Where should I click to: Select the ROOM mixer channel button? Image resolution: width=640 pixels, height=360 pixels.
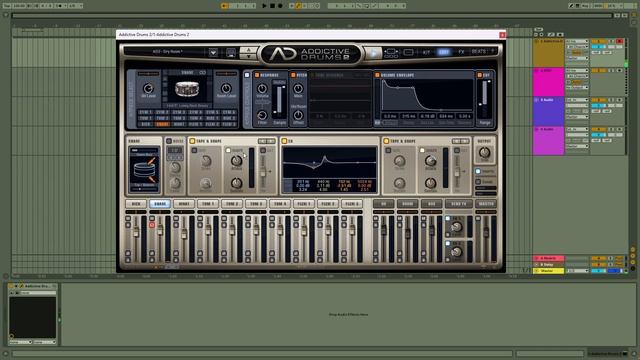pos(407,204)
